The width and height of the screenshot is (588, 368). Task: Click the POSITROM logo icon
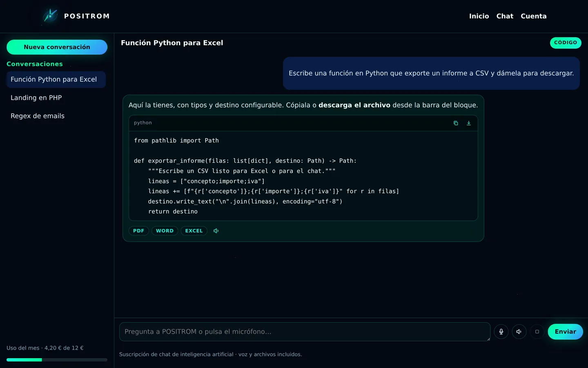tap(51, 16)
